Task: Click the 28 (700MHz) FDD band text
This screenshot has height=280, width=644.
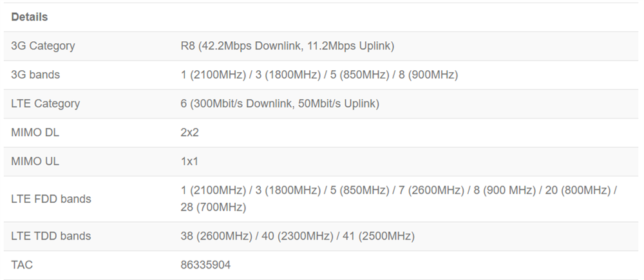Action: tap(213, 207)
